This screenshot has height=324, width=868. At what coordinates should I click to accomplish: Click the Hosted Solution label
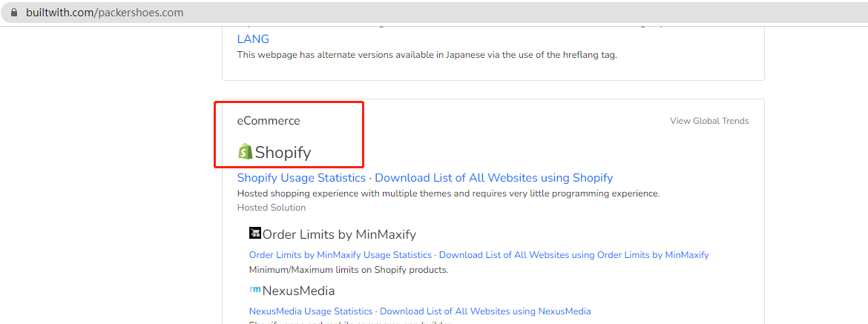(x=271, y=208)
